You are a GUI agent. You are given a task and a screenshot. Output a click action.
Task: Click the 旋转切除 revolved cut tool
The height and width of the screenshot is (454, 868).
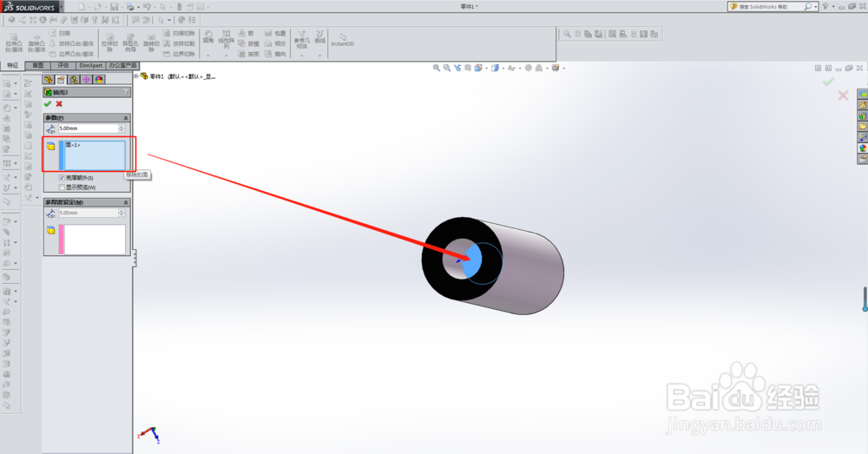tap(151, 43)
